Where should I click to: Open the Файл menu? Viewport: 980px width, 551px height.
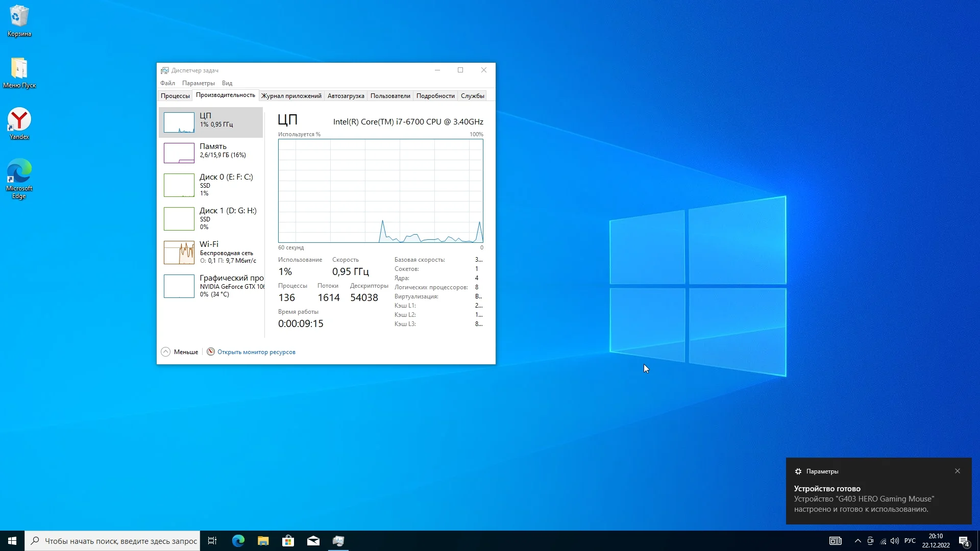[x=167, y=83]
